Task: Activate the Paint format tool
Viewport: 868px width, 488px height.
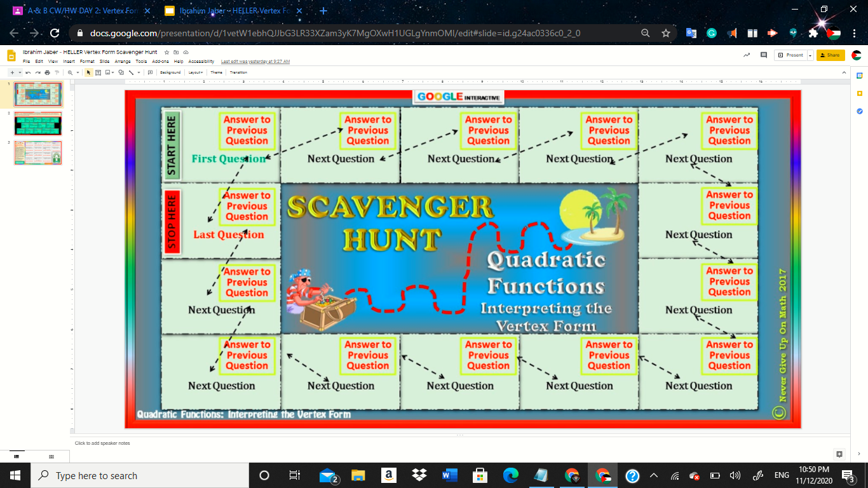Action: tap(57, 72)
